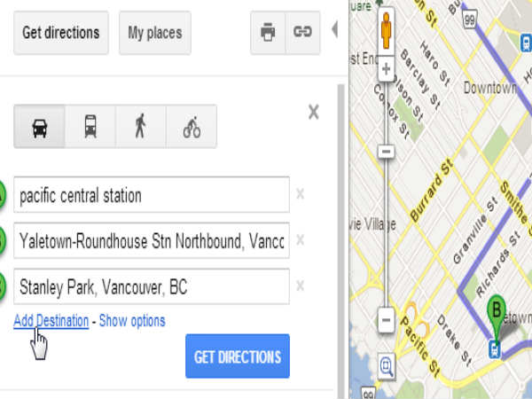The image size is (532, 399).
Task: Click the Add Destination link
Action: (51, 321)
